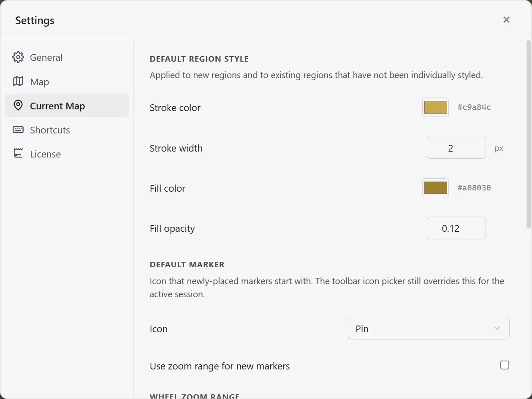The image size is (532, 399).
Task: Click the Current Map pin icon
Action: coord(18,106)
